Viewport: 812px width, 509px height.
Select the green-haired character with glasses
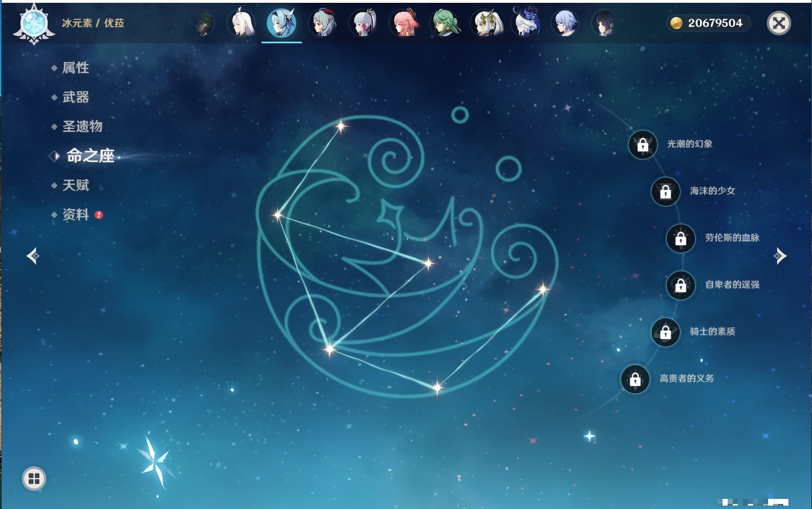point(445,24)
